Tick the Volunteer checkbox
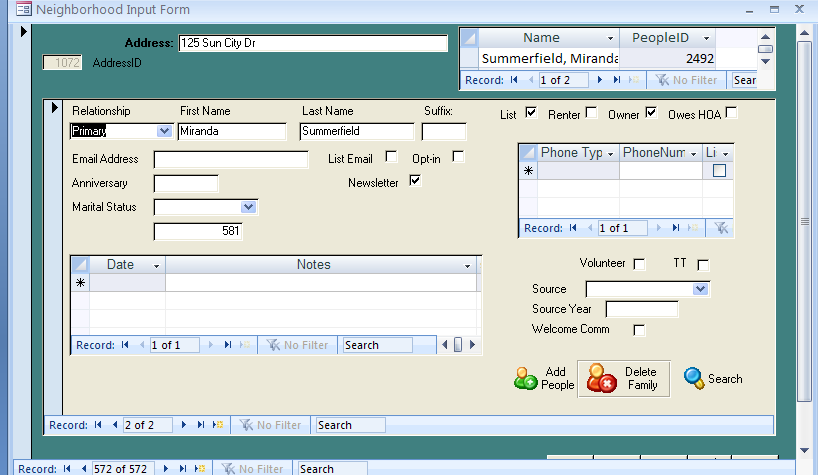This screenshot has width=818, height=475. point(639,264)
